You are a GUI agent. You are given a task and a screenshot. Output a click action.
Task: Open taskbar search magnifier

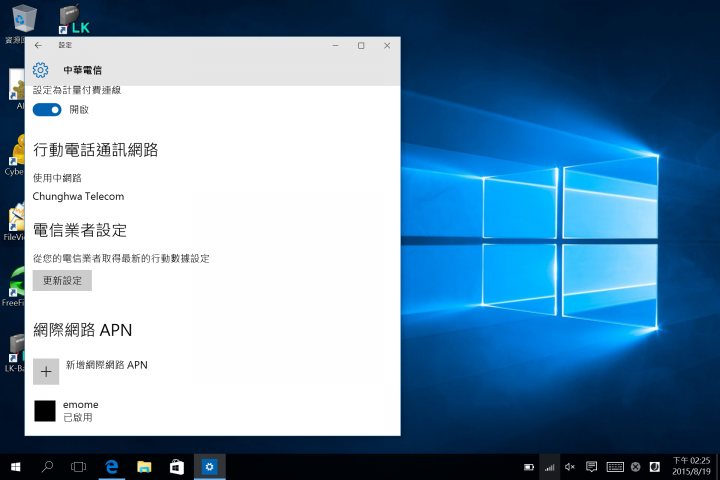click(x=47, y=467)
